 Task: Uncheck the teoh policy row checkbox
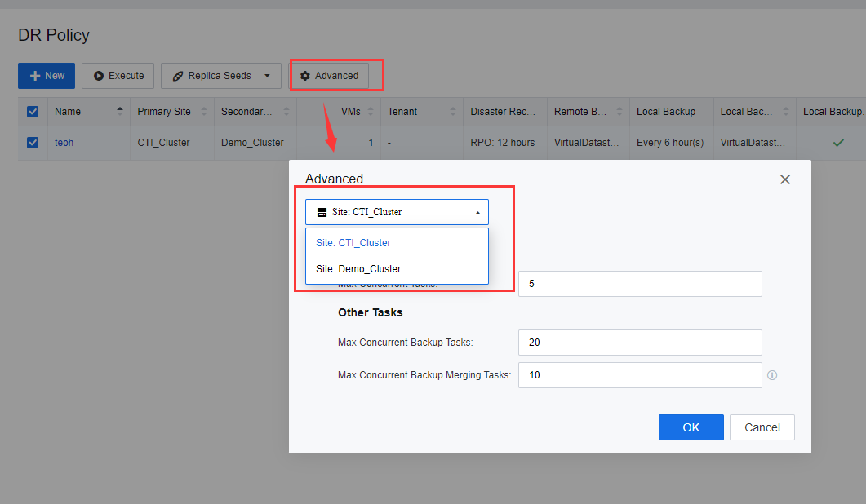[x=33, y=142]
